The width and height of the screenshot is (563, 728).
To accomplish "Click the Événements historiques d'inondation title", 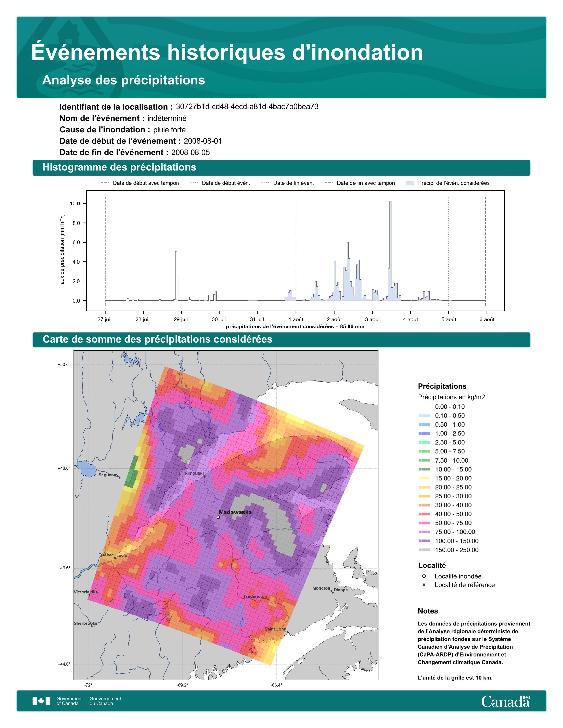I will pos(227,52).
